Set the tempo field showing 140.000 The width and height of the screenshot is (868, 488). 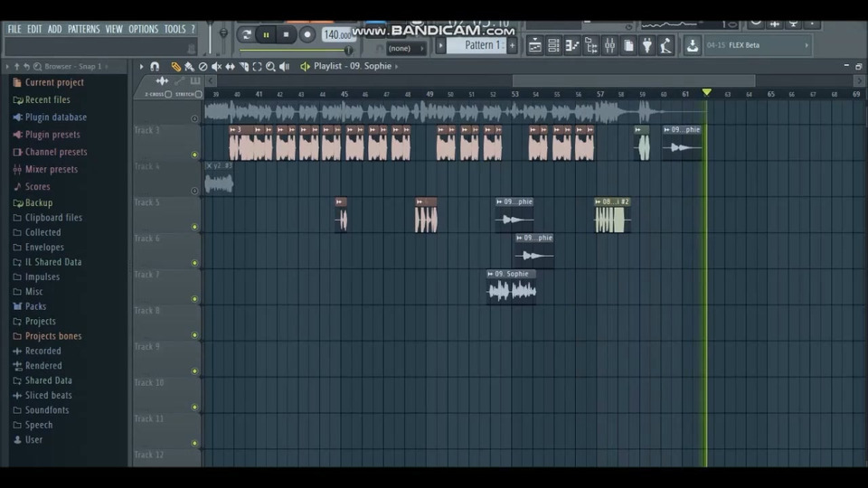pyautogui.click(x=337, y=35)
